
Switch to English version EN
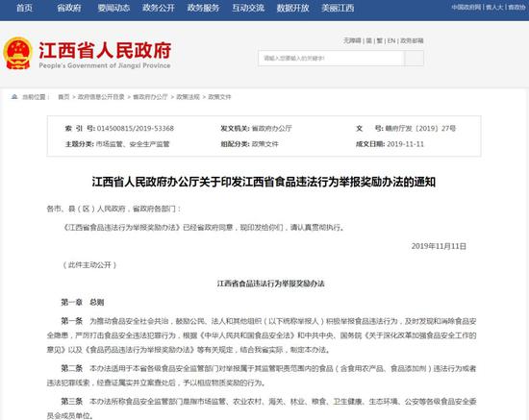point(391,40)
